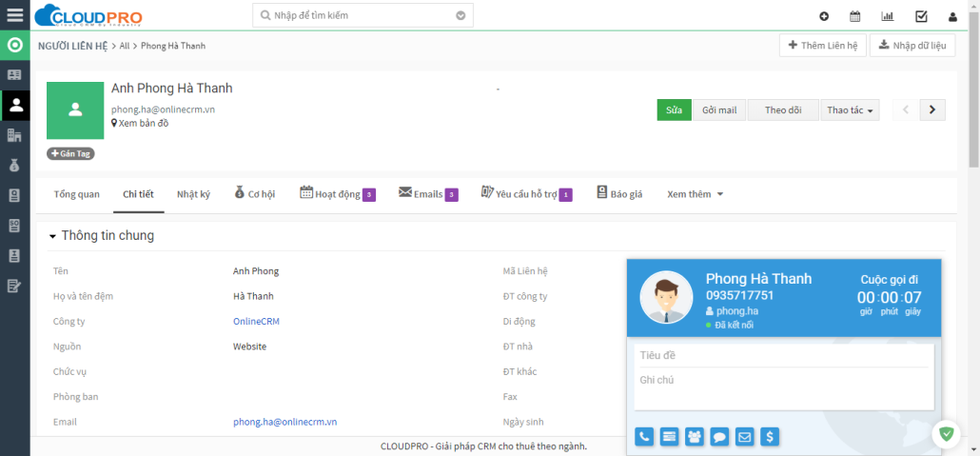Open the chat bubble icon in call popup
The width and height of the screenshot is (980, 456).
click(720, 437)
